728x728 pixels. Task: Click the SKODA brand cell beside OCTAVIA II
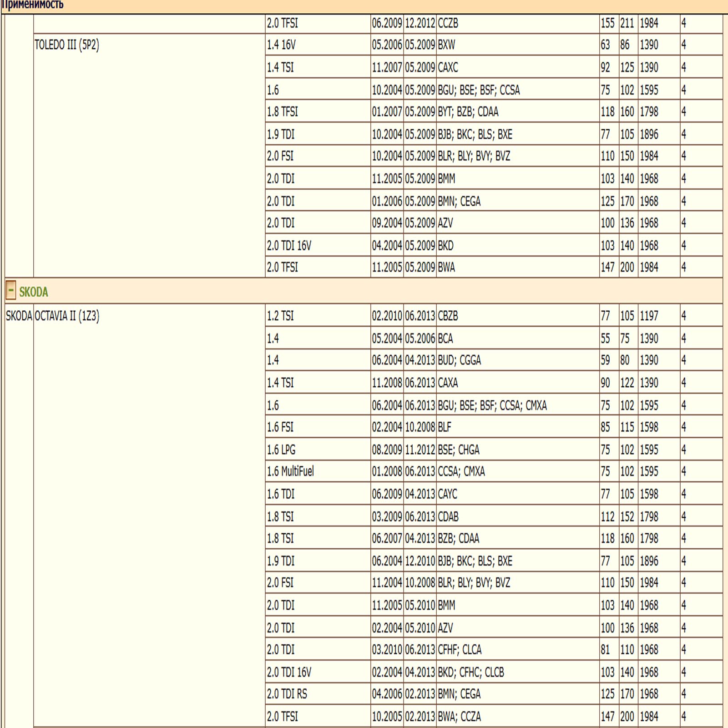coord(19,316)
